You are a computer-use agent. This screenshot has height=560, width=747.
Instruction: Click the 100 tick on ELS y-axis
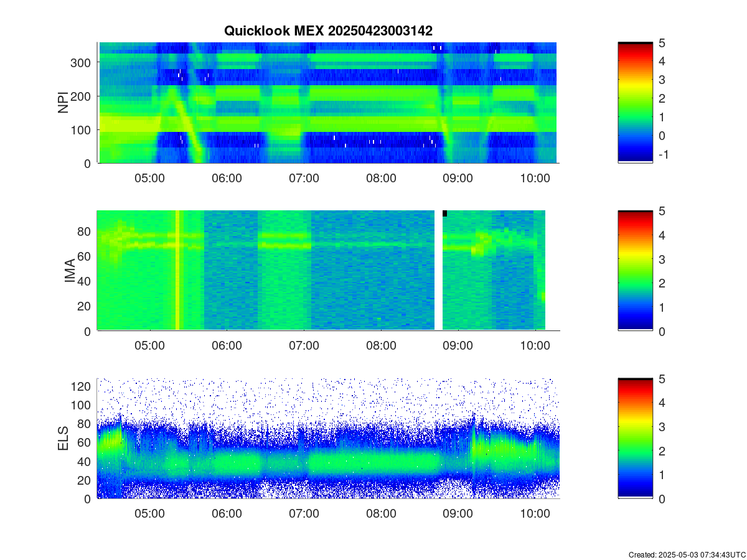[x=82, y=405]
